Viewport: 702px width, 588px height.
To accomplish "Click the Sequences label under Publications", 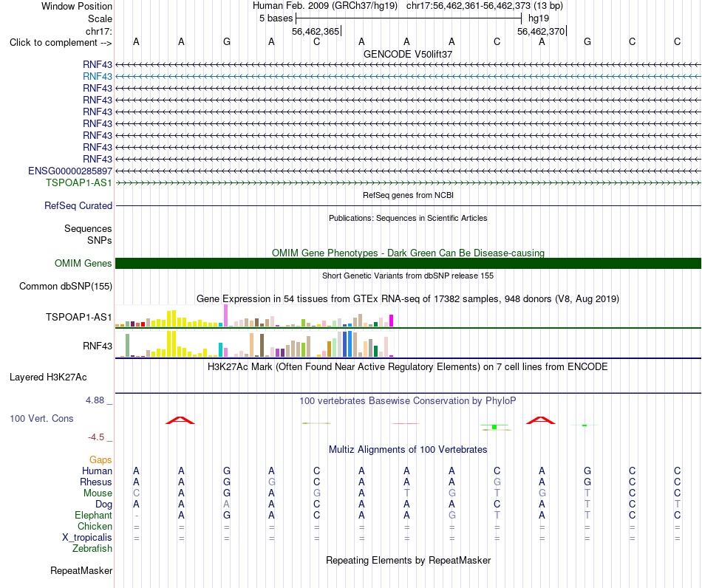I will tap(88, 229).
